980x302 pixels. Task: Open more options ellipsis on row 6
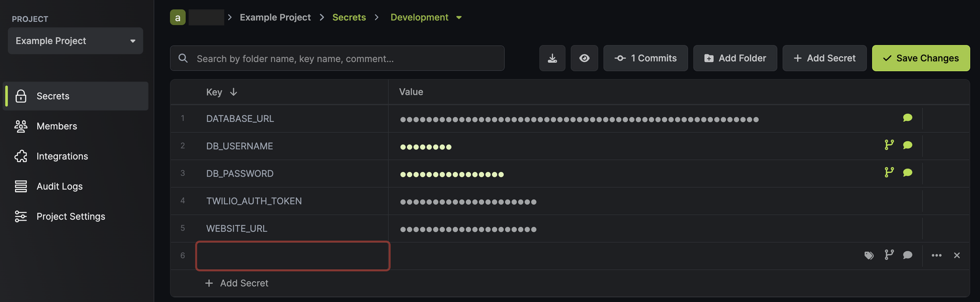(x=936, y=255)
